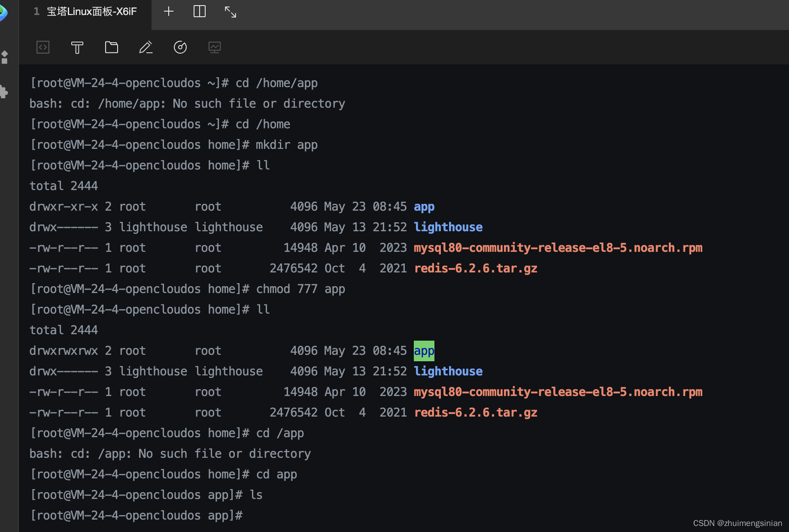Click the pencil edit icon in the toolbar
Screen dimensions: 789x532
coord(146,47)
